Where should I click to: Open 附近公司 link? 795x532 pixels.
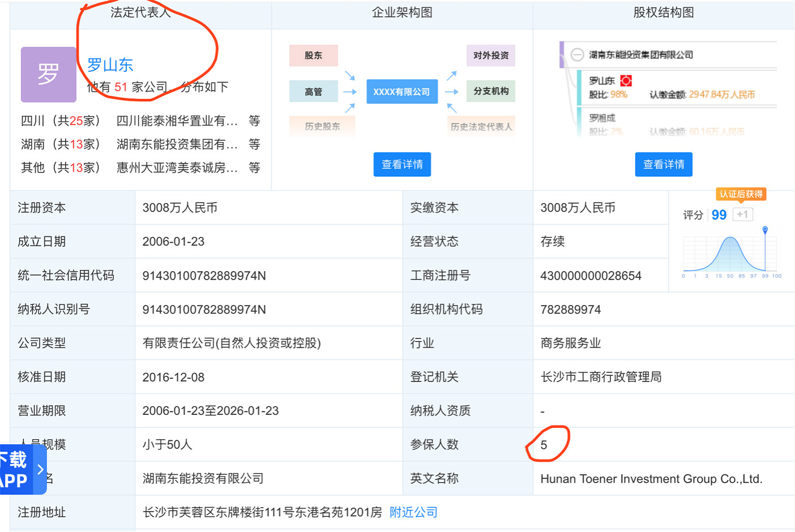pyautogui.click(x=414, y=512)
